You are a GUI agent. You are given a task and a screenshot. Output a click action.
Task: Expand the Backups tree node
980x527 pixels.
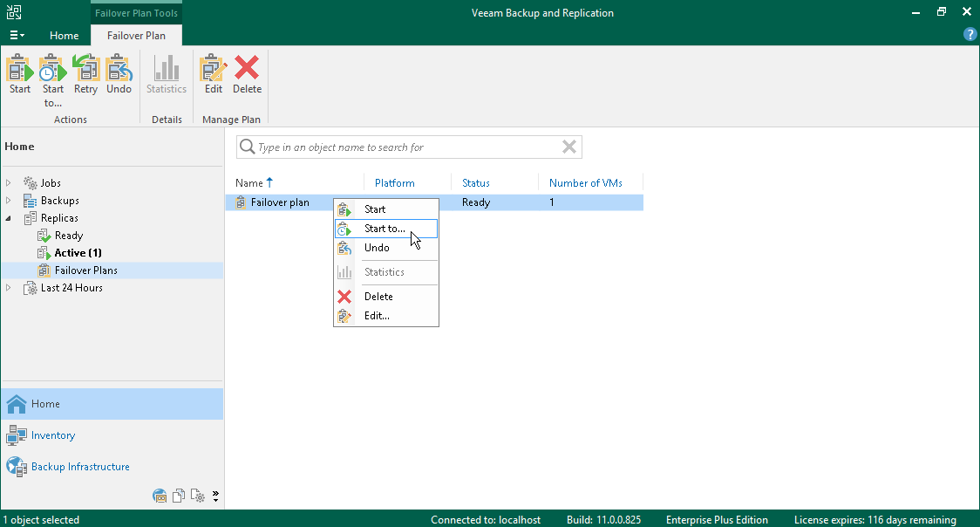pos(8,201)
